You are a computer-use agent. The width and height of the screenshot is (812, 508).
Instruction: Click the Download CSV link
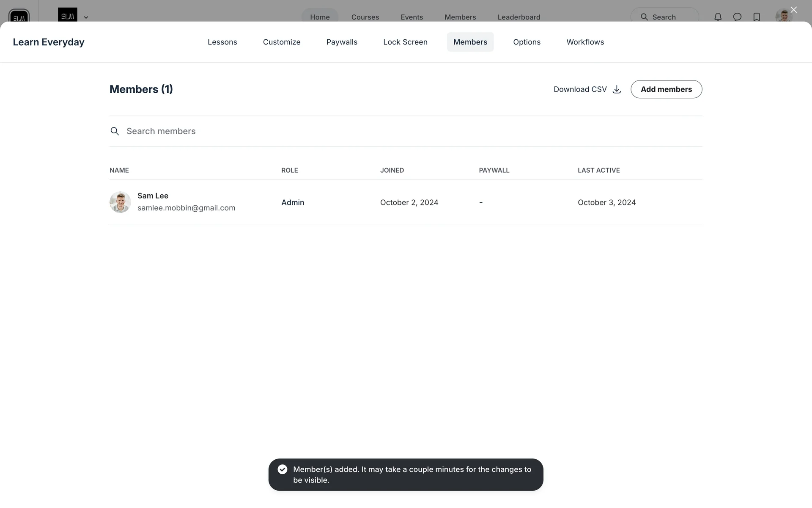580,89
